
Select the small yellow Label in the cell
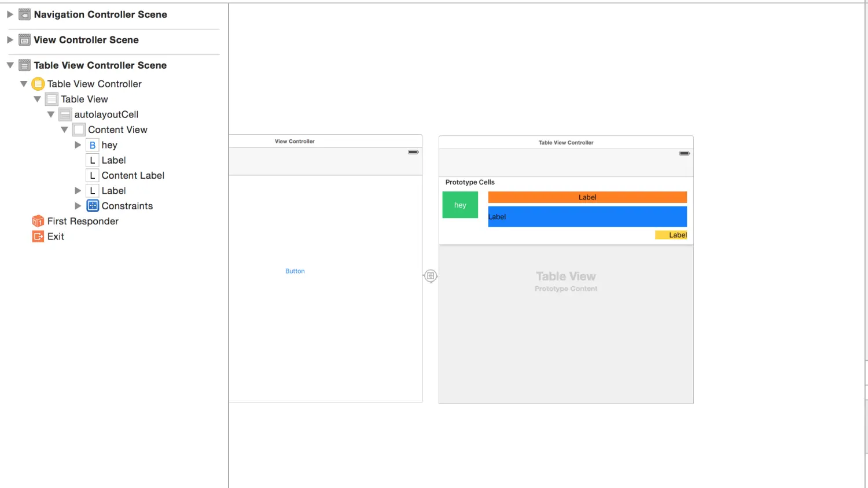pos(671,235)
